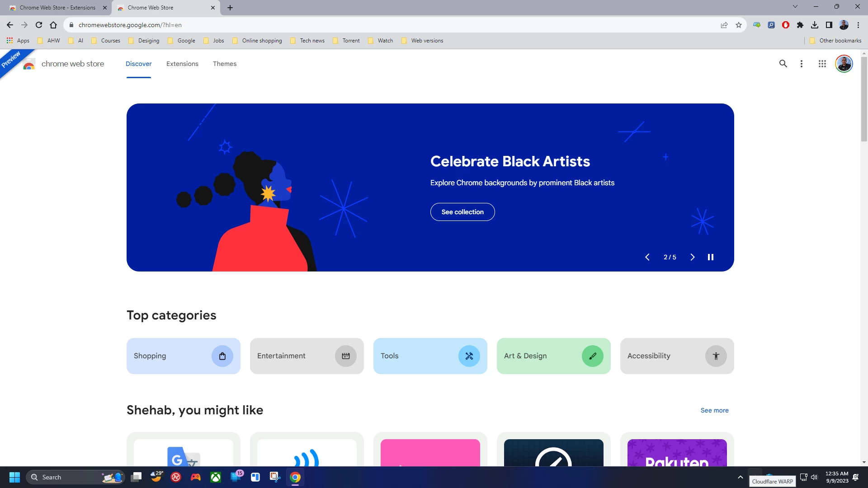Open the Desiging bookmark folder
The height and width of the screenshot is (488, 868).
[x=144, y=41]
